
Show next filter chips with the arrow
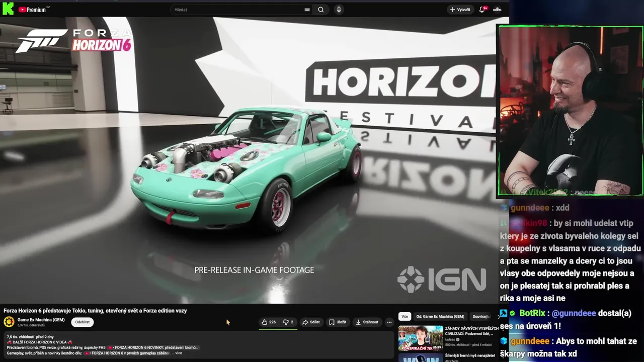coord(499,317)
